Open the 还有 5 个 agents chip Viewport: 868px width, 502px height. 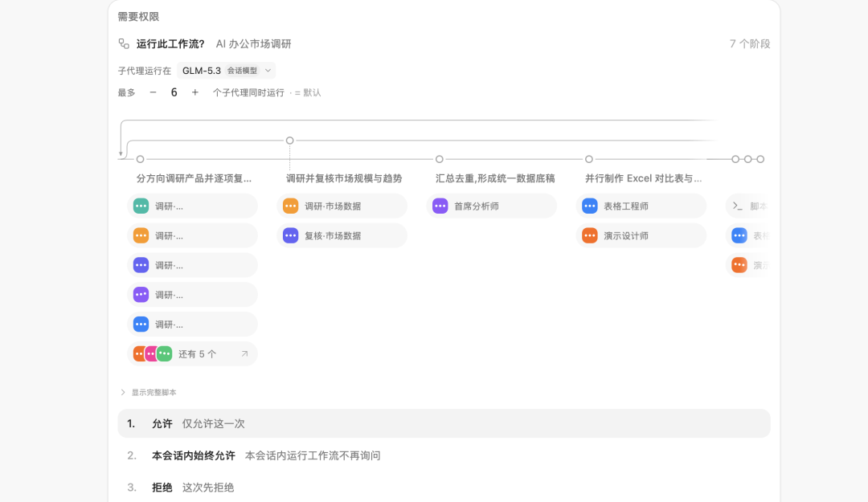click(x=192, y=353)
